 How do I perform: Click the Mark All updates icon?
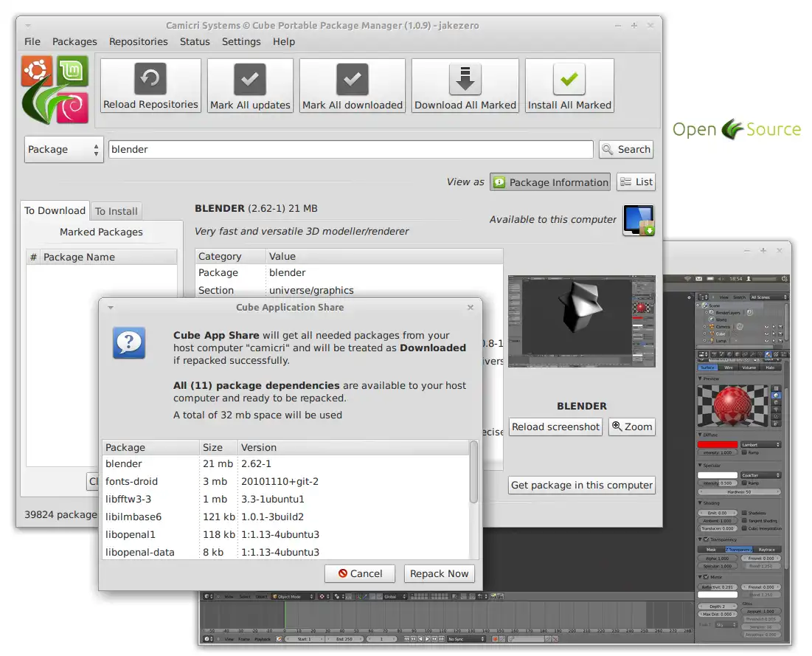point(249,79)
